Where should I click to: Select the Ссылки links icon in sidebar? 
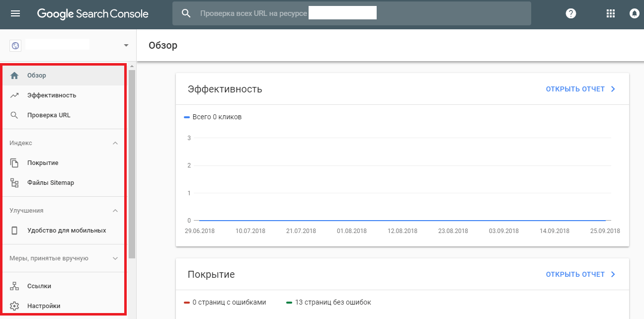(14, 286)
